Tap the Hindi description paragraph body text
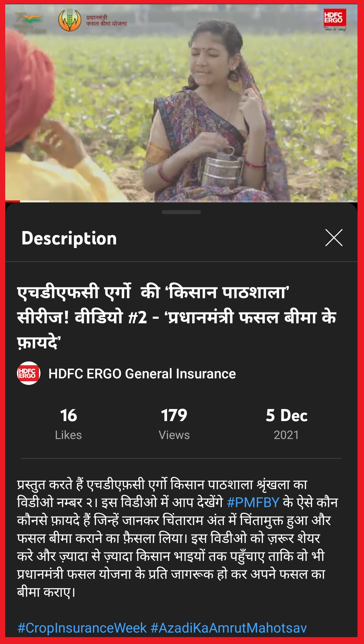Viewport: 364px width, 644px height. tap(178, 538)
